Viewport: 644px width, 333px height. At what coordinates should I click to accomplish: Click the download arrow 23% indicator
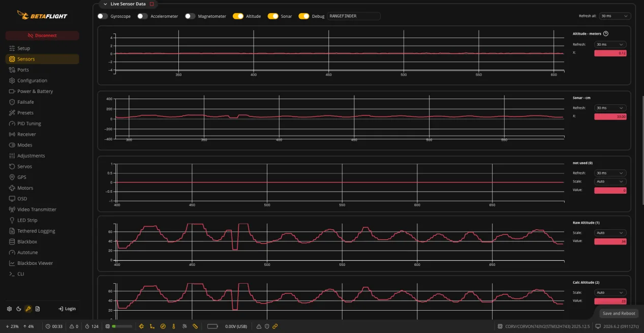point(12,326)
